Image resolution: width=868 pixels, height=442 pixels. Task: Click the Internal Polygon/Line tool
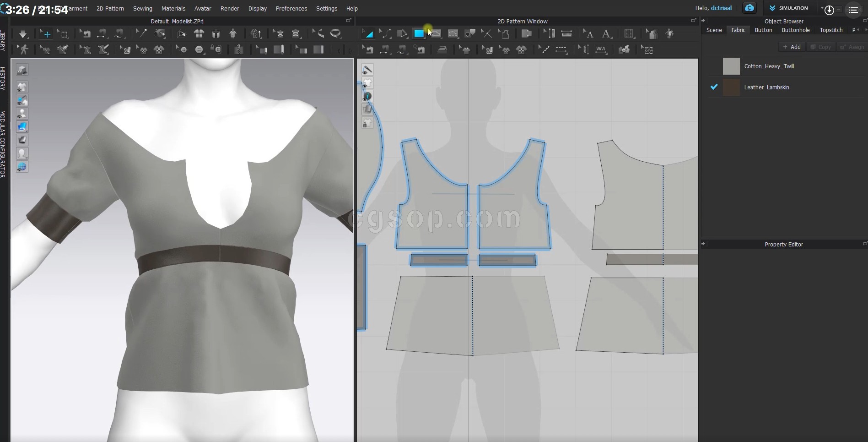pyautogui.click(x=436, y=33)
